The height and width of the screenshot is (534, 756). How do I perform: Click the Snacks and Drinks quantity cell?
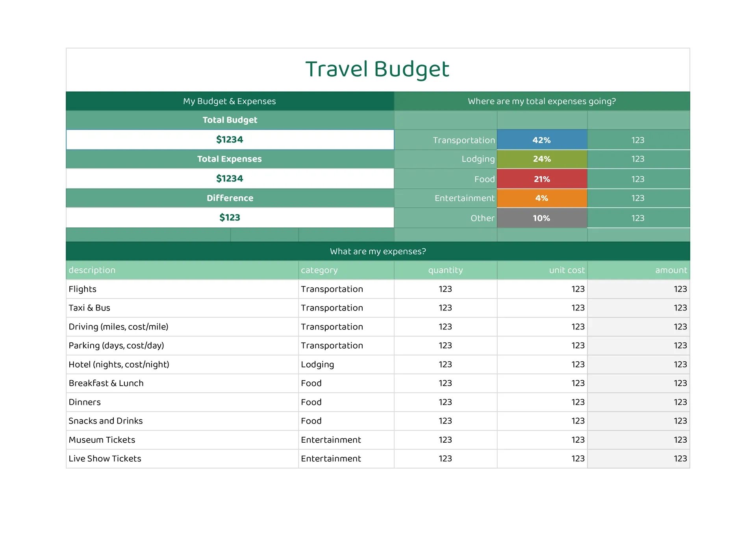click(445, 421)
